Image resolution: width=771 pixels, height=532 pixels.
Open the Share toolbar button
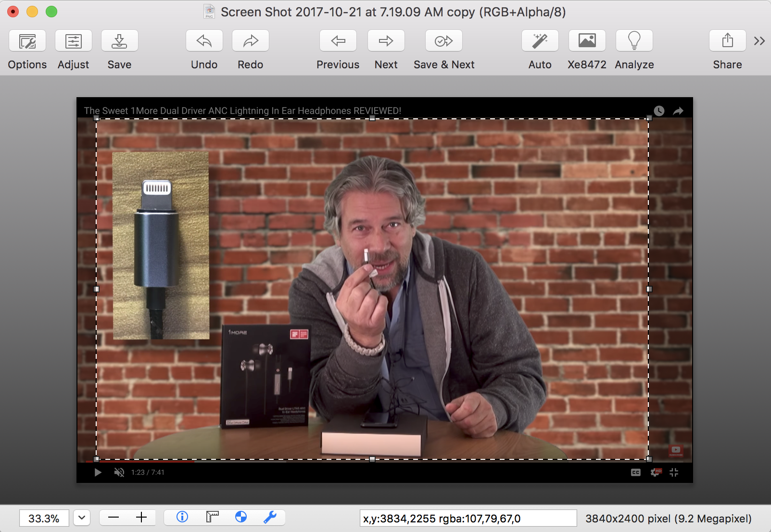(728, 41)
